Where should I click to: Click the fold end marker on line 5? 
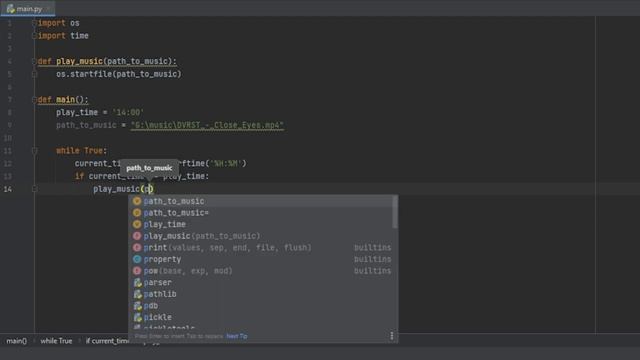coord(34,74)
